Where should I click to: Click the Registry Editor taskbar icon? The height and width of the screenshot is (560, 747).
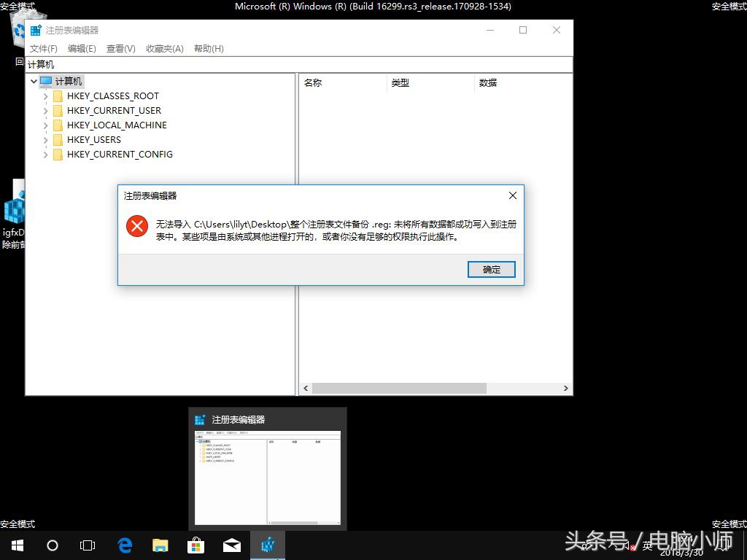tap(267, 545)
